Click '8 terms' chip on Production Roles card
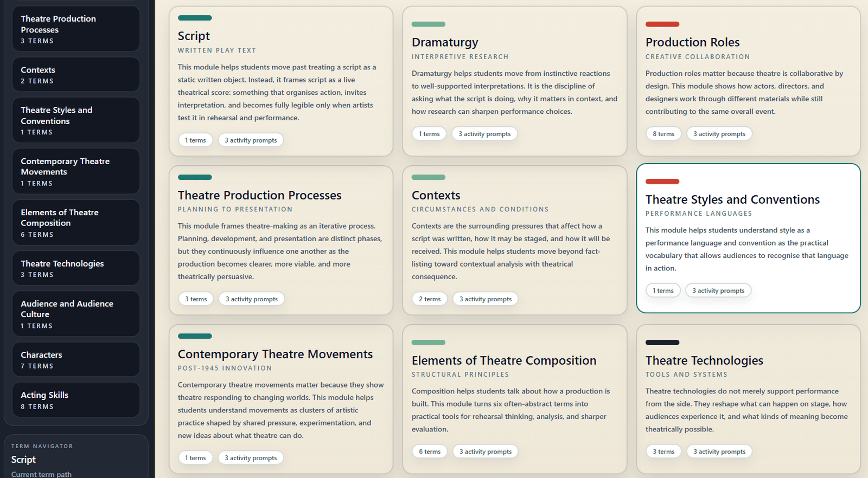 663,134
